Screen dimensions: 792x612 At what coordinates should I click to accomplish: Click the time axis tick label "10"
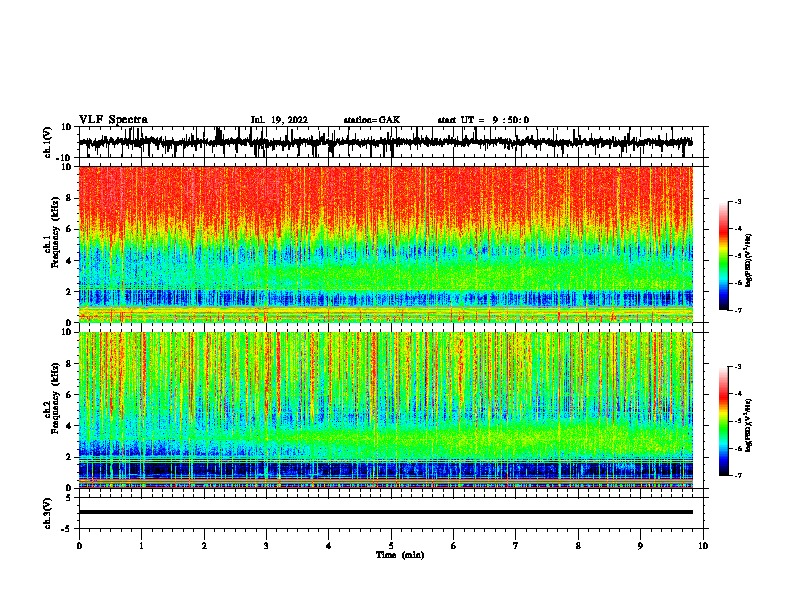pyautogui.click(x=703, y=546)
